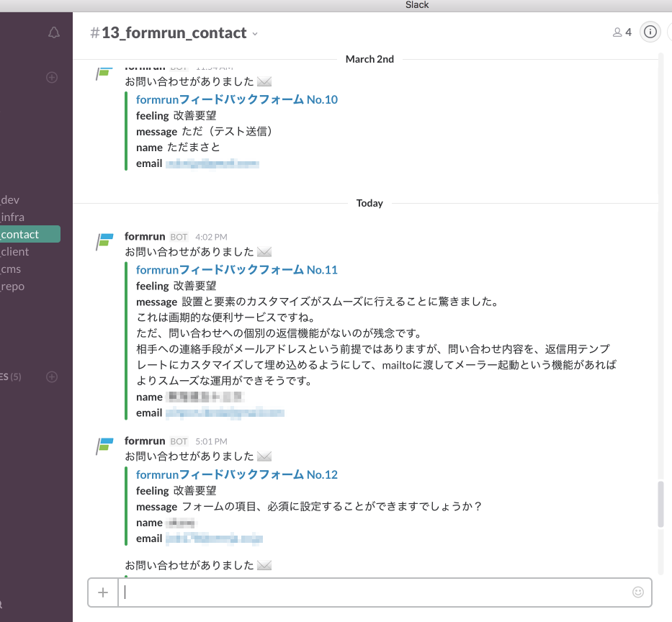Open the formrunフィードバックフォーム No.12 link
The height and width of the screenshot is (622, 672).
(x=236, y=474)
